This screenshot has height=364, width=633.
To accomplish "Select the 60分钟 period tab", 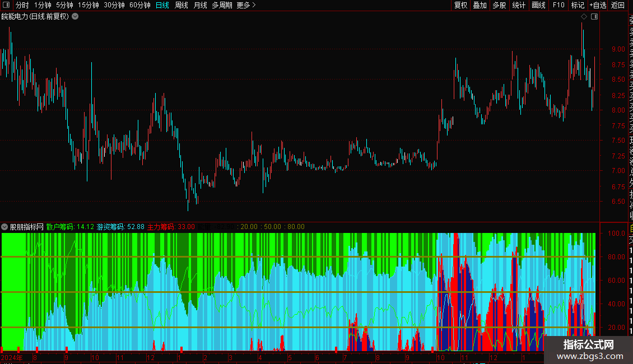I will [140, 5].
